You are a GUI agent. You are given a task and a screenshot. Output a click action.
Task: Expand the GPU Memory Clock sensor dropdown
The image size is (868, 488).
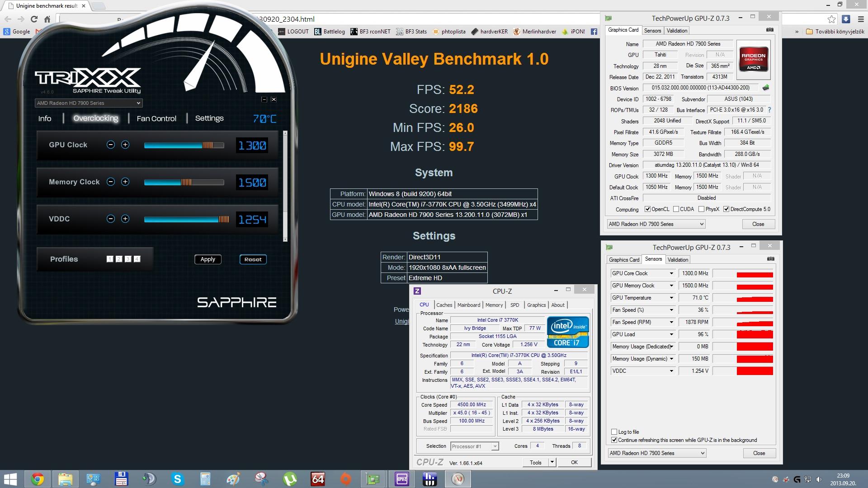(671, 286)
